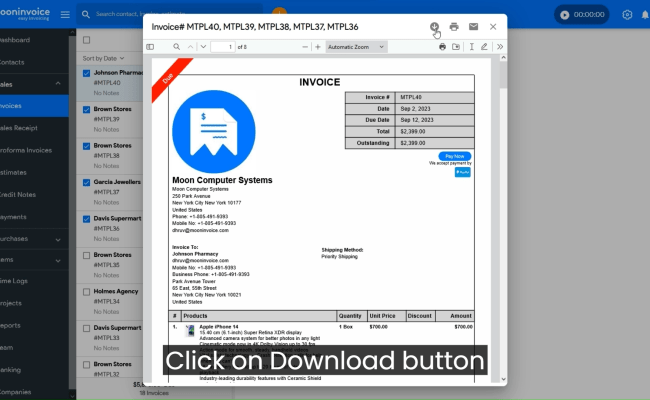This screenshot has width=650, height=400.
Task: Check Davis Supermart MTPL33 checkbox
Action: coord(86,328)
